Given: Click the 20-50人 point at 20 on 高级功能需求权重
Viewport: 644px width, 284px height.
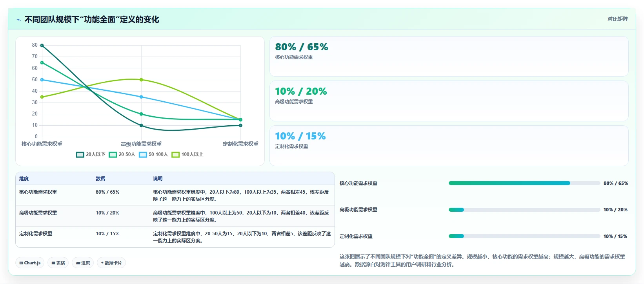Looking at the screenshot, I should tap(141, 114).
